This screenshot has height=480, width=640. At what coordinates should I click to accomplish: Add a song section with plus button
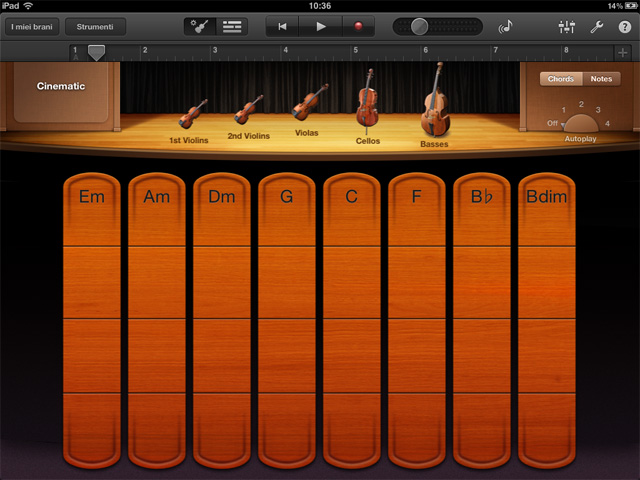[622, 53]
